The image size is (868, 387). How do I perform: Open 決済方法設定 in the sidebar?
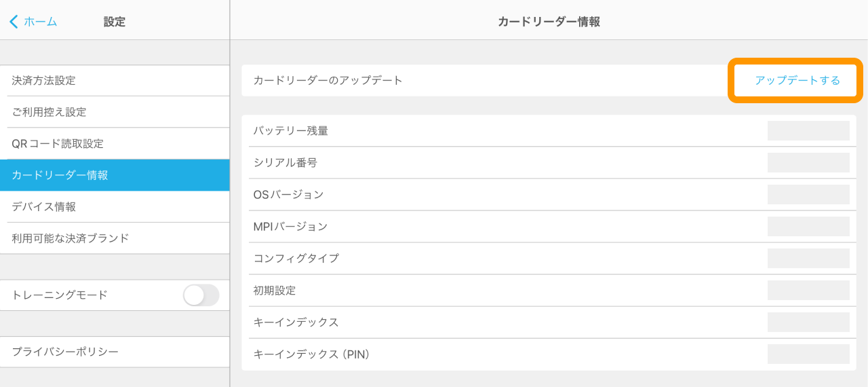(x=115, y=81)
